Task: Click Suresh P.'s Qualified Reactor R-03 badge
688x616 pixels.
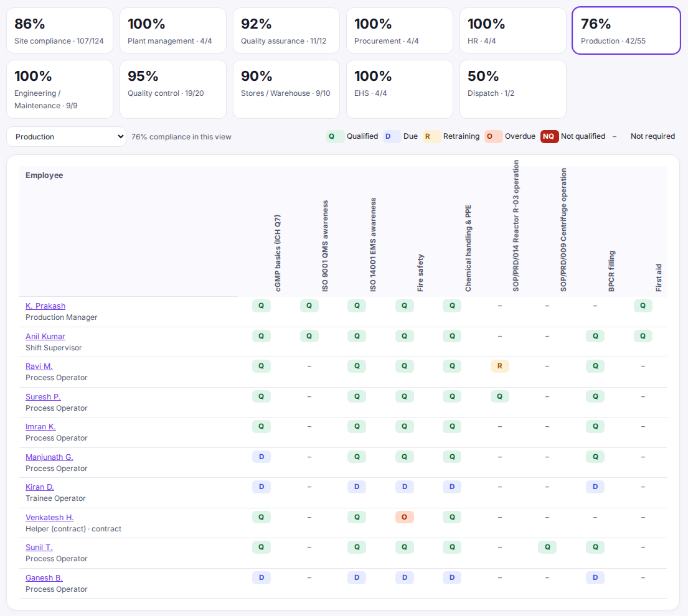Action: [x=500, y=396]
